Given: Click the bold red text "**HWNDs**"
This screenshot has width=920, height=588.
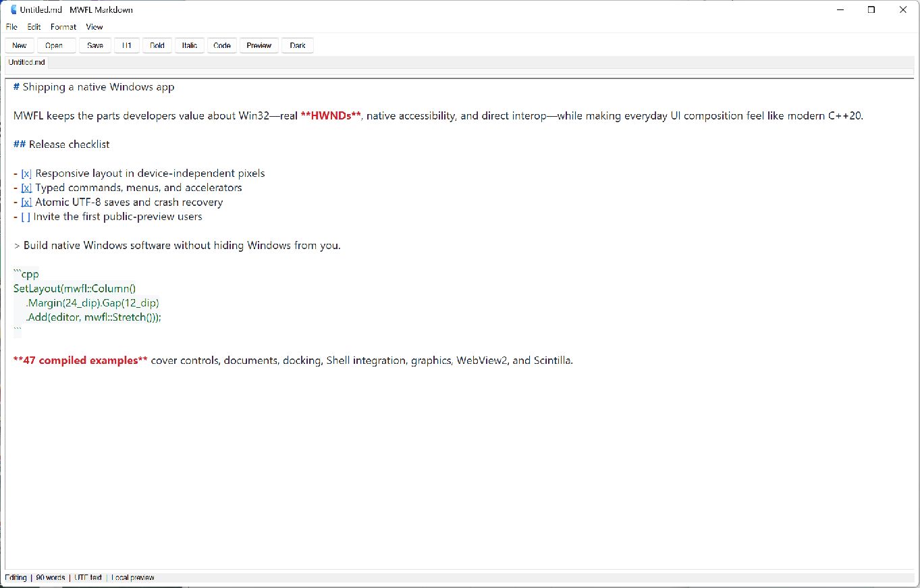Looking at the screenshot, I should pos(331,115).
